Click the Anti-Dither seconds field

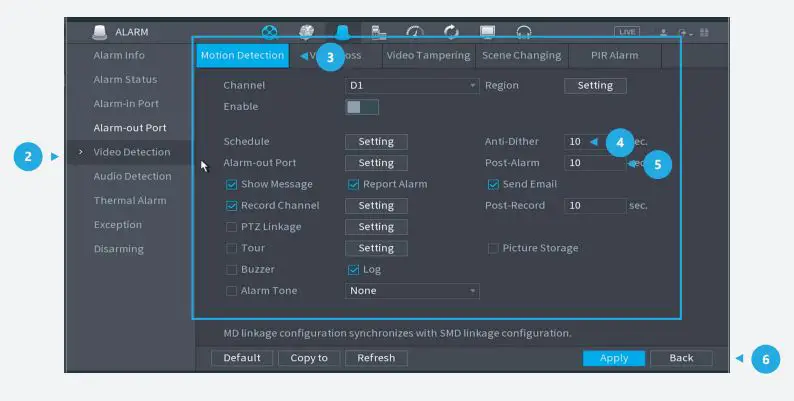point(596,142)
